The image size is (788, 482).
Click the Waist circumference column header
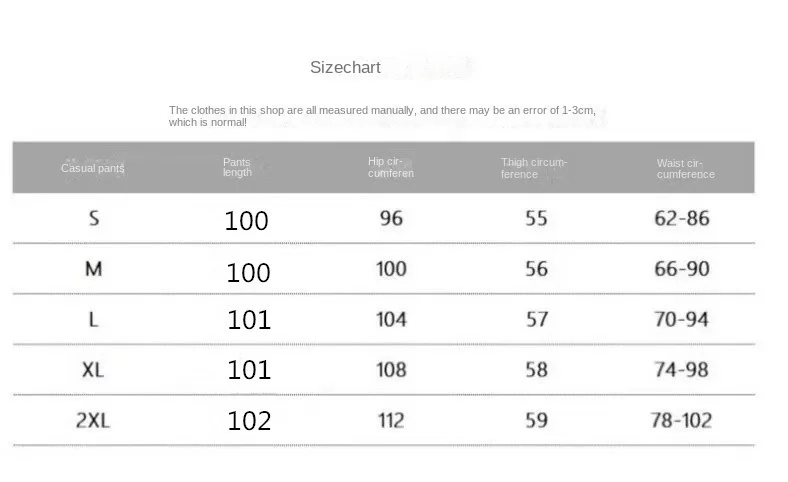click(x=685, y=168)
